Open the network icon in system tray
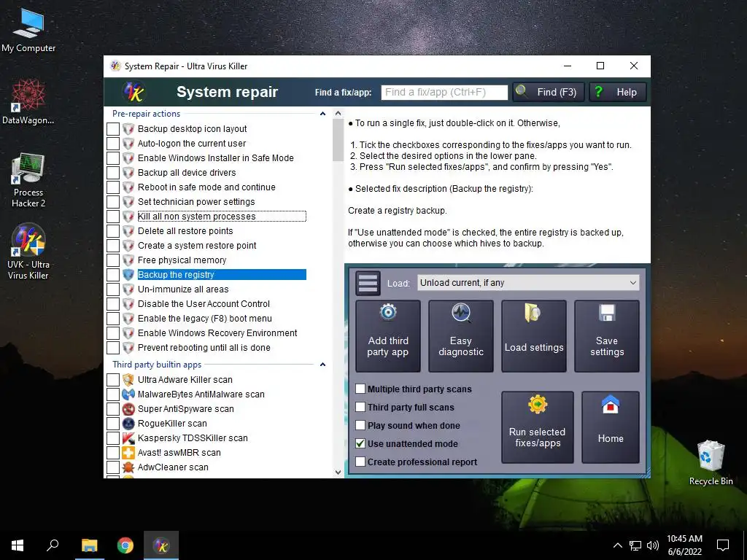Screen dimensions: 747x560 pyautogui.click(x=635, y=545)
